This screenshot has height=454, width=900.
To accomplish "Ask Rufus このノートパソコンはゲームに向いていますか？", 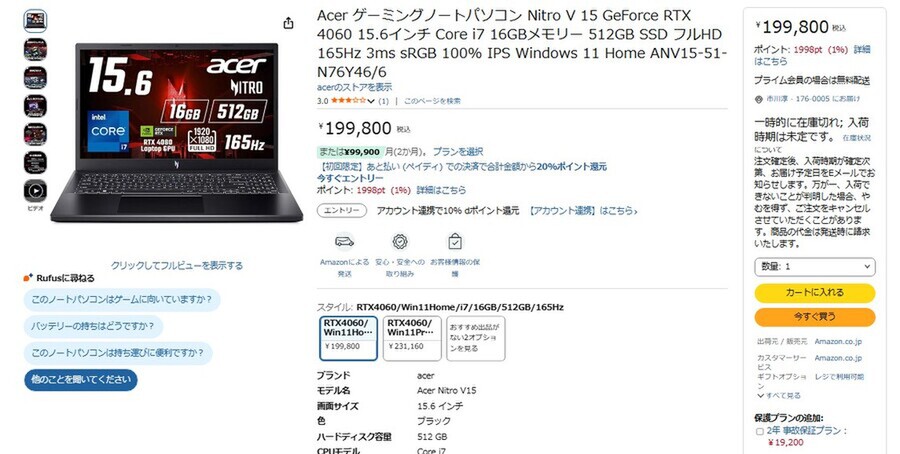I will tap(122, 300).
